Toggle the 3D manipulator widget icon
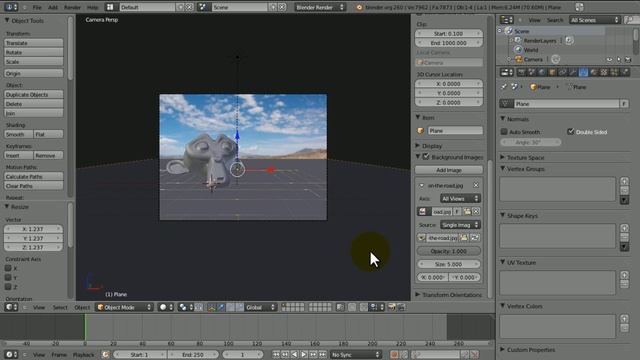640x360 pixels. (x=211, y=307)
